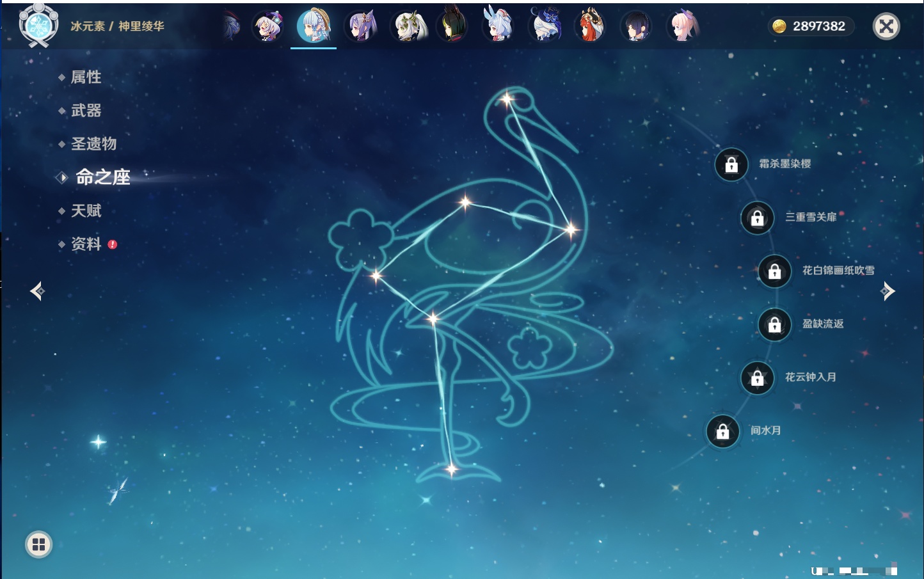The image size is (924, 579).
Task: Click the 盈缺流返 constellation name
Action: pyautogui.click(x=823, y=324)
